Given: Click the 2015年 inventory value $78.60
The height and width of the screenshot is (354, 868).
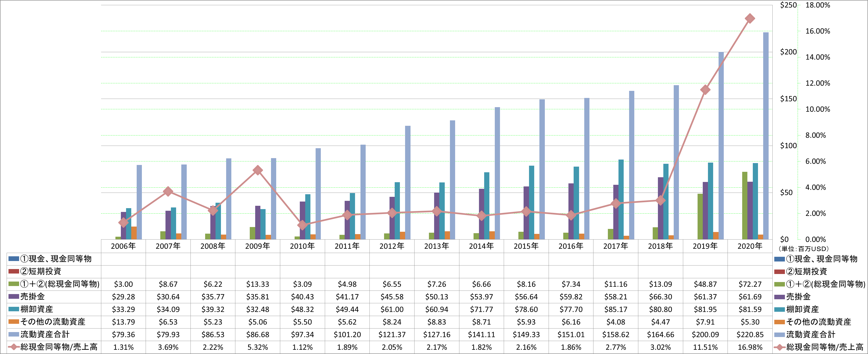Looking at the screenshot, I should click(526, 310).
